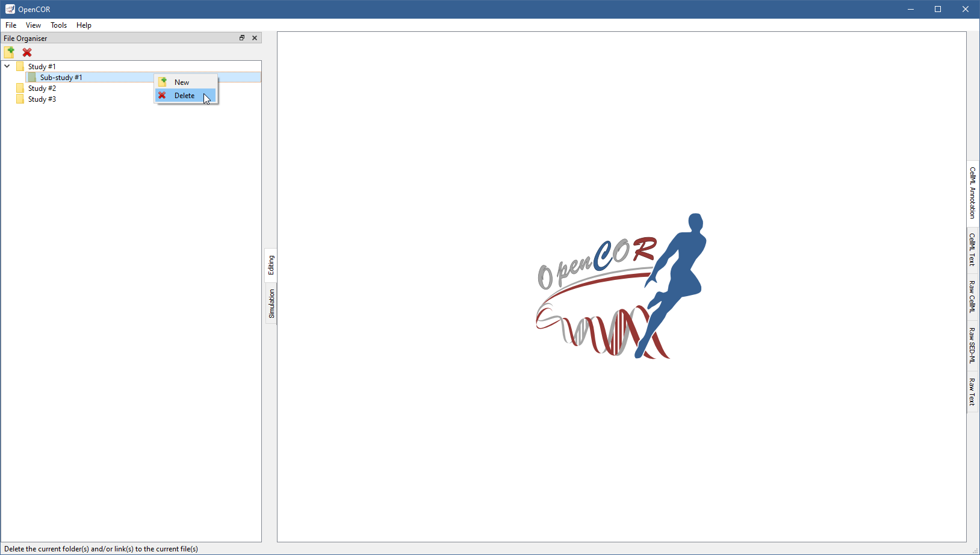This screenshot has height=555, width=980.
Task: Choose New from the context menu
Action: coord(181,82)
